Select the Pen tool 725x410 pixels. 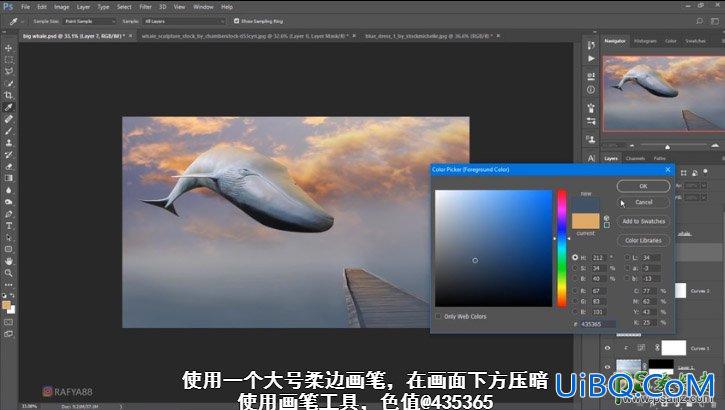(8, 214)
